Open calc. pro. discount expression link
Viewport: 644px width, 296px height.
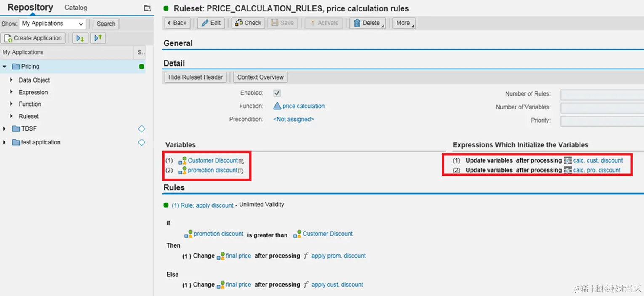(596, 170)
